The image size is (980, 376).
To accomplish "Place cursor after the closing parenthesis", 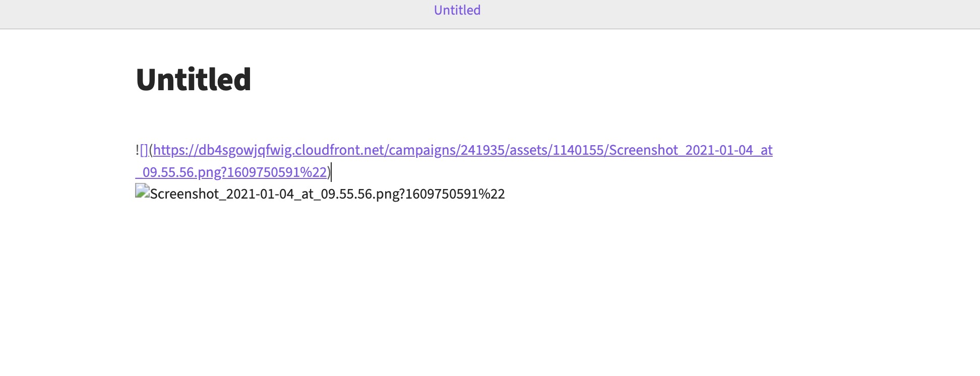I will point(331,172).
